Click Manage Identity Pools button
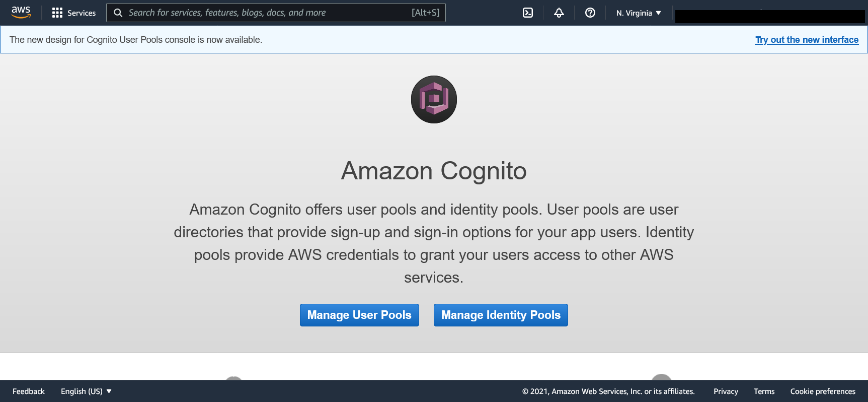868x402 pixels. click(501, 315)
